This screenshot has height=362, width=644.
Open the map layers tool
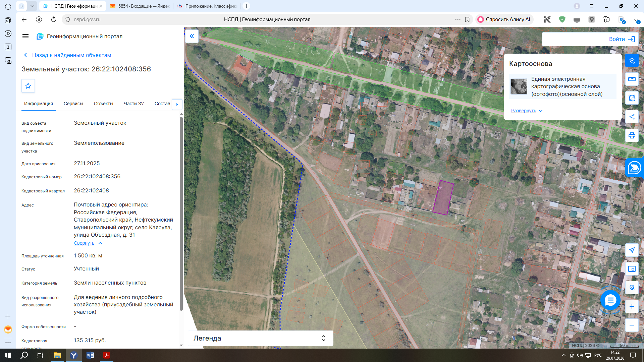pyautogui.click(x=632, y=61)
